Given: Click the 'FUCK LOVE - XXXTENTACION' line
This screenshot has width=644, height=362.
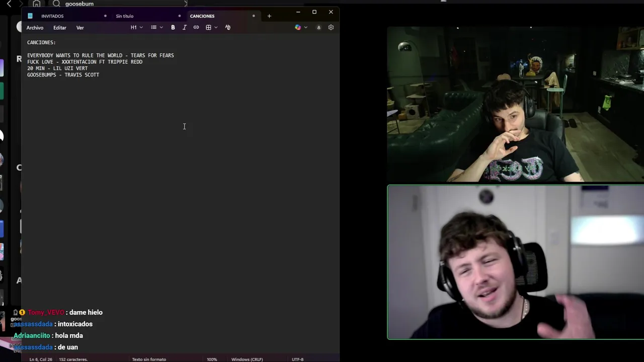Looking at the screenshot, I should [85, 62].
